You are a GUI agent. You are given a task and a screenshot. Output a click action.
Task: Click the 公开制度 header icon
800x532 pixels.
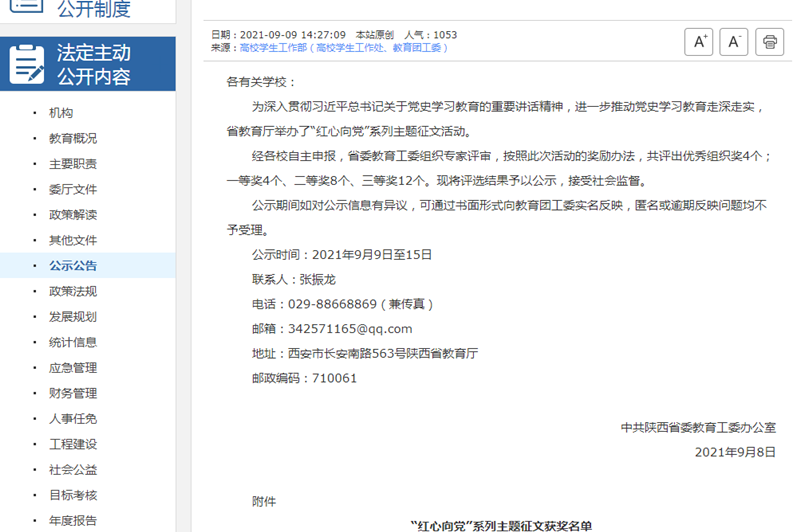point(26,8)
